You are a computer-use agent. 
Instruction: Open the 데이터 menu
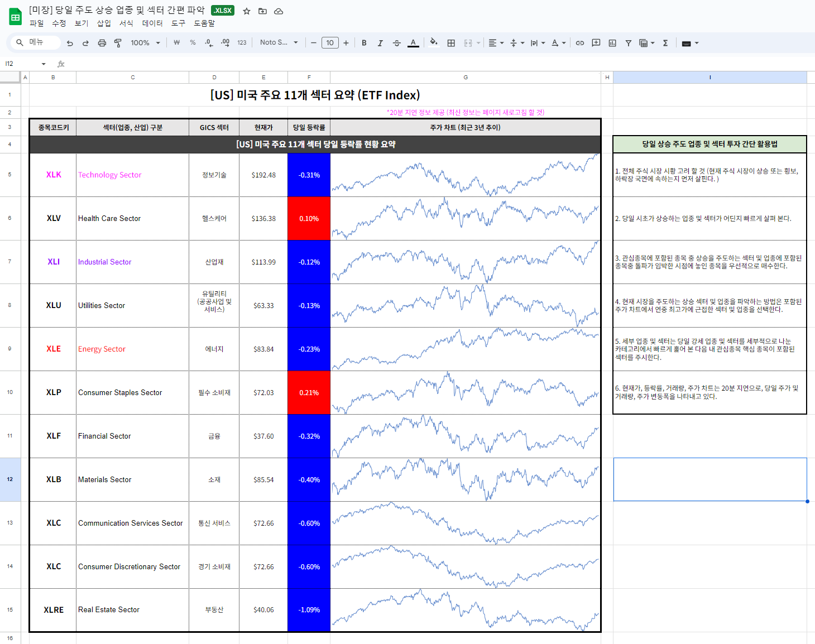click(x=152, y=23)
